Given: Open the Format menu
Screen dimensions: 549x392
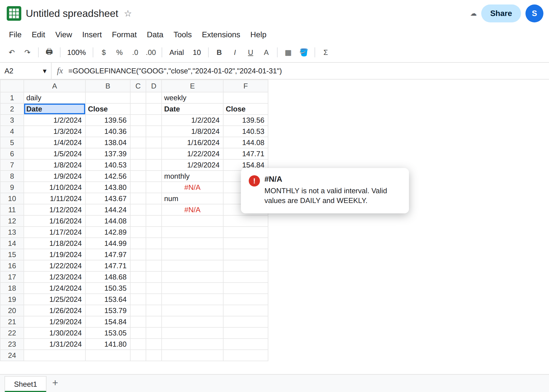Looking at the screenshot, I should 124,34.
